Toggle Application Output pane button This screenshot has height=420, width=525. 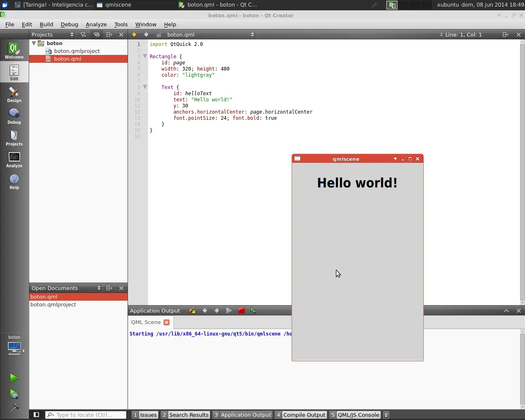(242, 415)
